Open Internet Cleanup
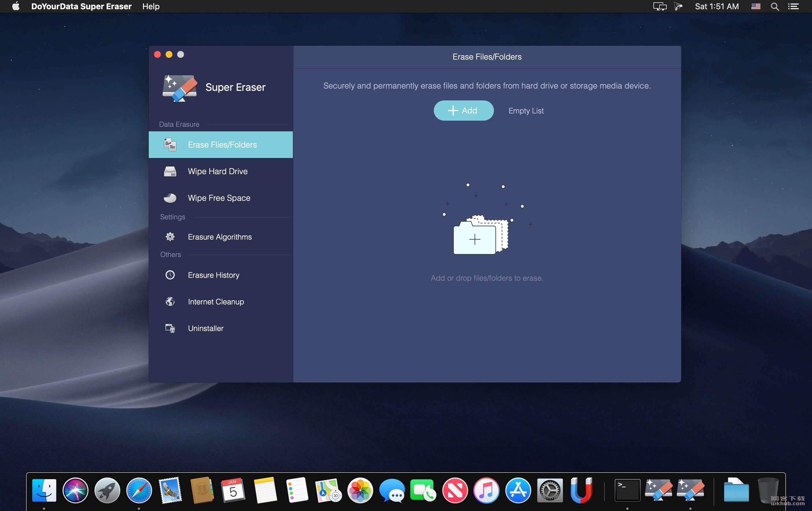 point(221,301)
